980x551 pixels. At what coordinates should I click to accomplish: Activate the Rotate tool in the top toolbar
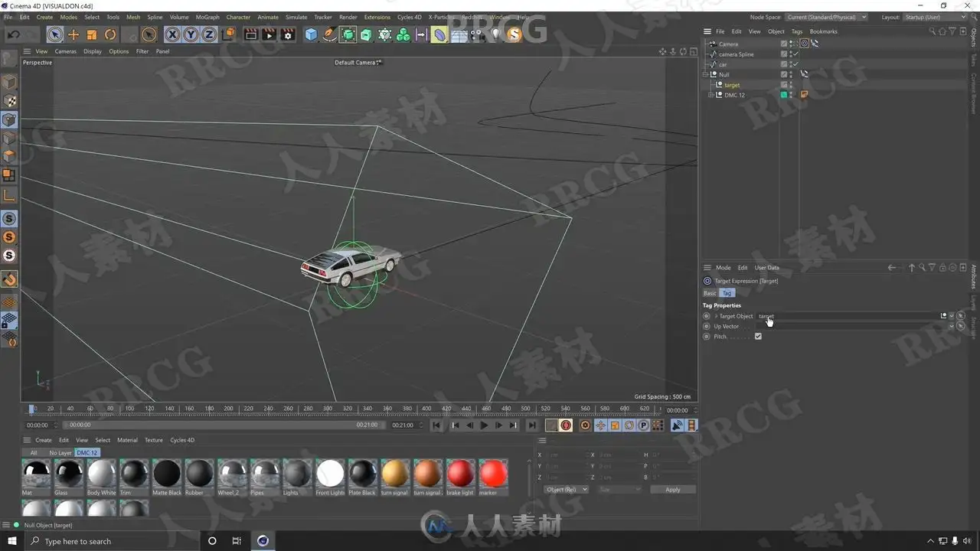110,34
